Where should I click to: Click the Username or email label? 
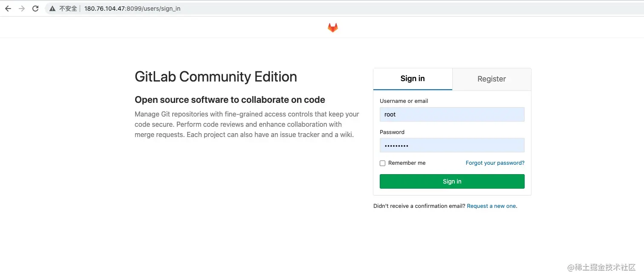pyautogui.click(x=404, y=101)
